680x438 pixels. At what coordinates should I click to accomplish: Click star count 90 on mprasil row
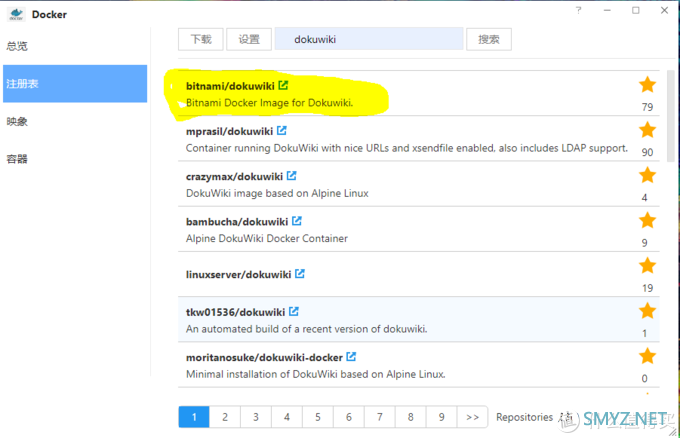(647, 152)
